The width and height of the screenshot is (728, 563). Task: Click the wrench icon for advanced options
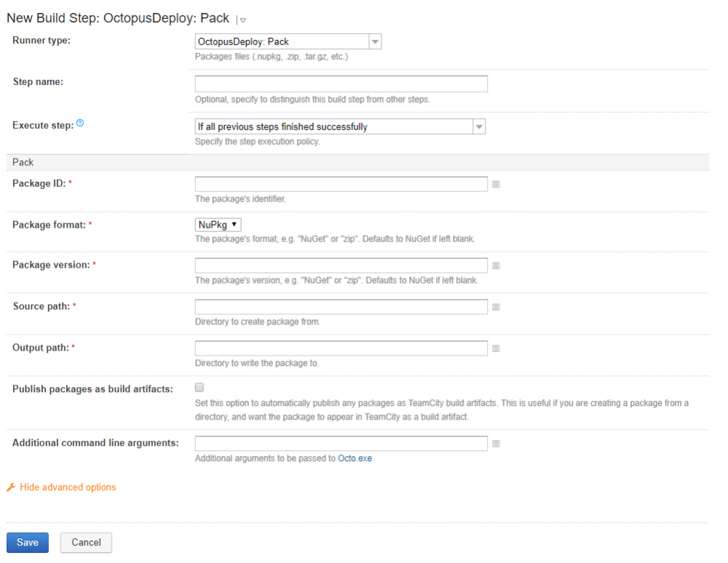pyautogui.click(x=11, y=487)
